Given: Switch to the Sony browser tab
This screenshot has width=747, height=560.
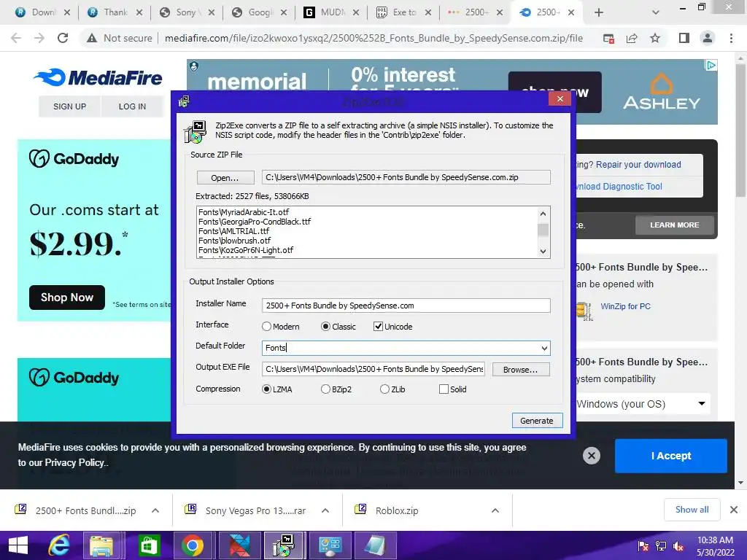Looking at the screenshot, I should pos(186,12).
